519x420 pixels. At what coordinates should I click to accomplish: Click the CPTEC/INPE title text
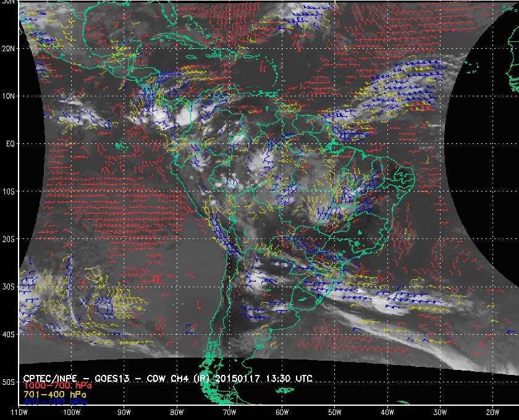click(x=50, y=379)
